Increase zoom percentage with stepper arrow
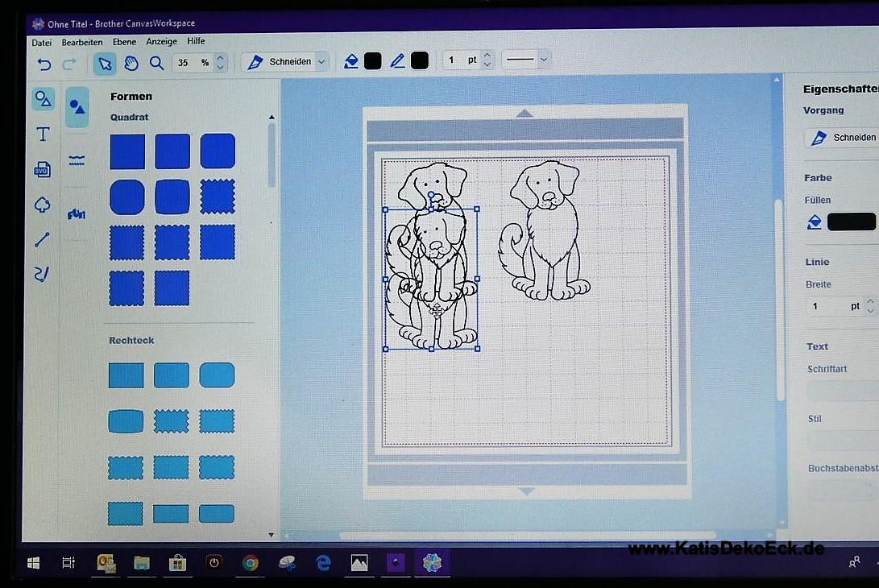Screen dimensions: 879x588 point(221,57)
